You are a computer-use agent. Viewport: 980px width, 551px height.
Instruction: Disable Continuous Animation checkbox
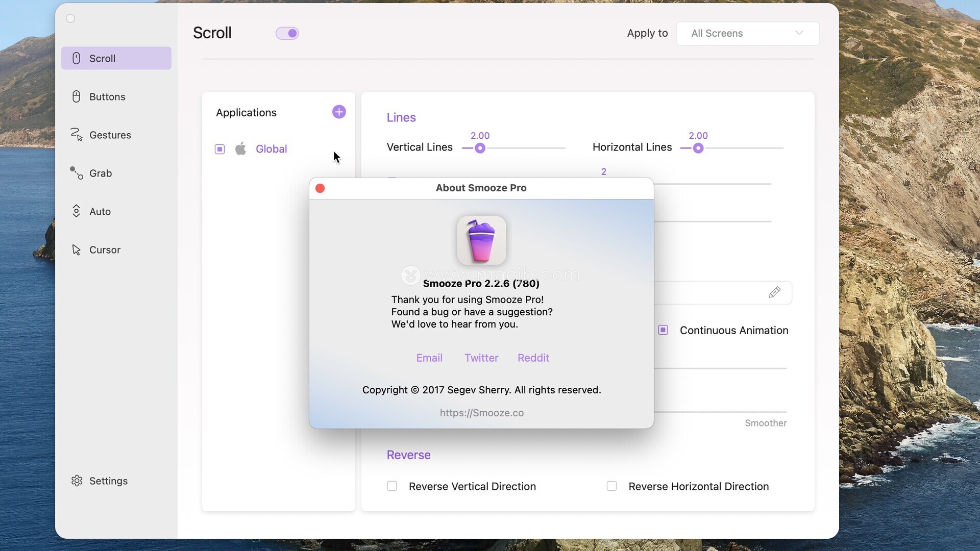(x=663, y=330)
